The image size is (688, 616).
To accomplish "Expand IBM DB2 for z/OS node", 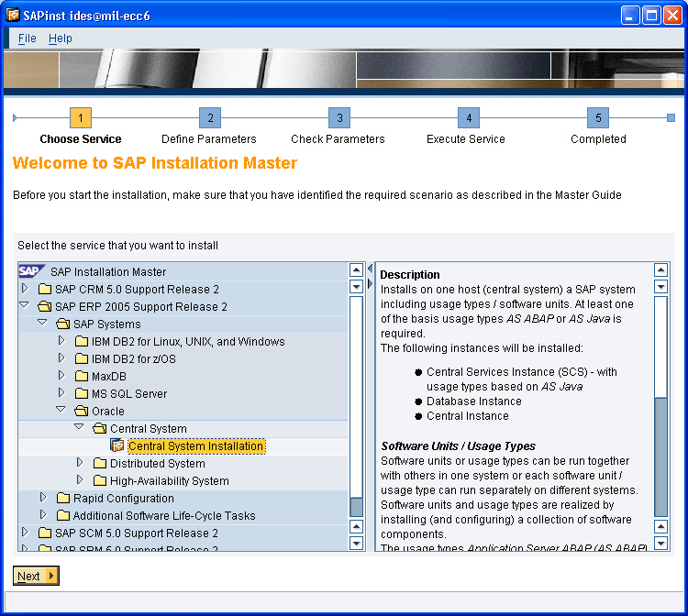I will 62,359.
